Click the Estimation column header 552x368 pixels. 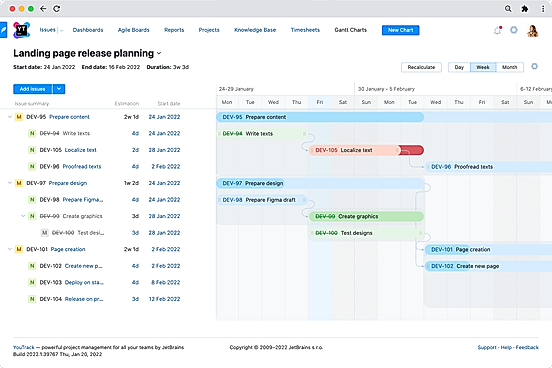point(127,104)
